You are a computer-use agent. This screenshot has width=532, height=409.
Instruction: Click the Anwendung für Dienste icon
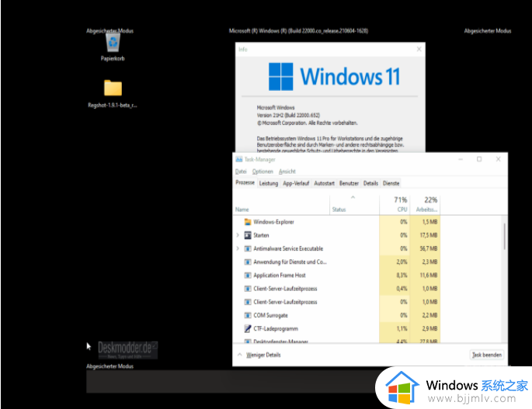pyautogui.click(x=248, y=262)
